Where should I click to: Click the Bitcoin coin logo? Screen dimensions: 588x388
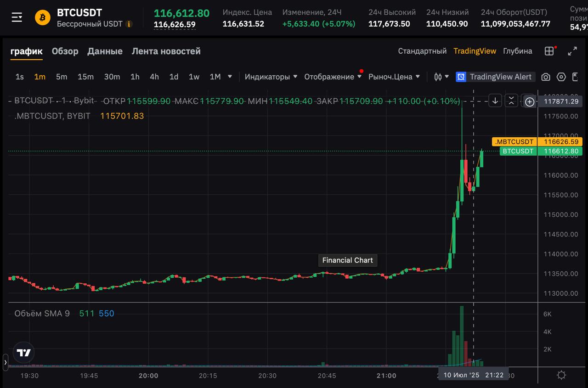coord(43,17)
